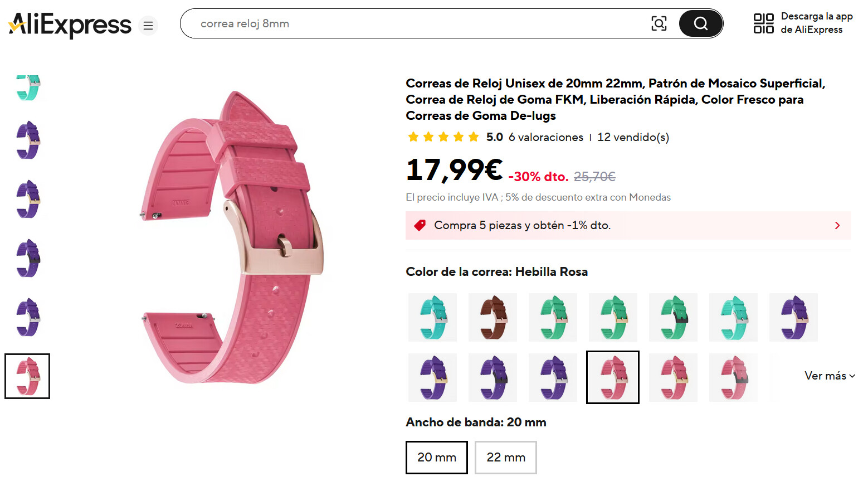
Task: Select the pink strap thumbnail on left
Action: pos(27,376)
